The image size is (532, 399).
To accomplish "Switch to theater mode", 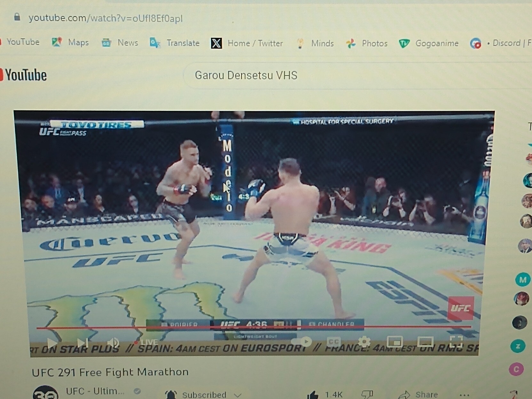I will click(425, 342).
